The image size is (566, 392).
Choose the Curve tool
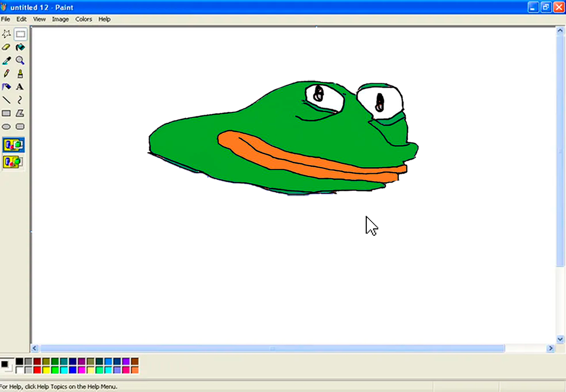20,100
